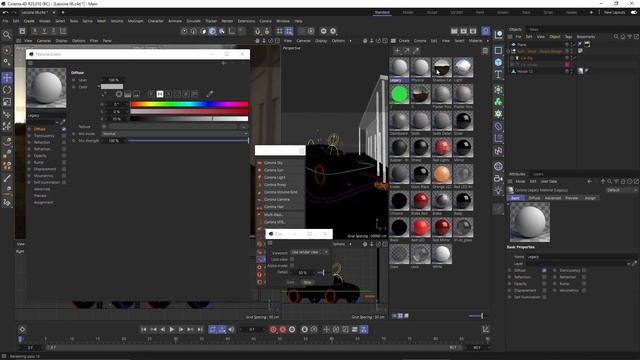Click Record Active Objects keyframe button
This screenshot has width=640, height=360.
273,329
